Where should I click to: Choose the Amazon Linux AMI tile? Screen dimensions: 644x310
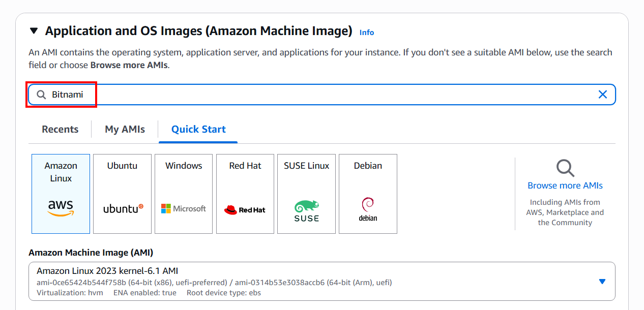[x=61, y=194]
